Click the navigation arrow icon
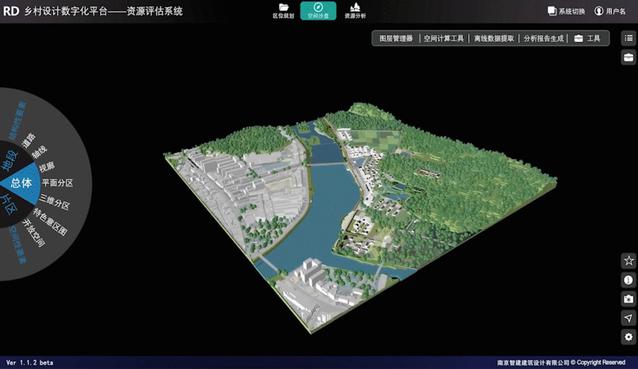The height and width of the screenshot is (369, 638). point(629,318)
